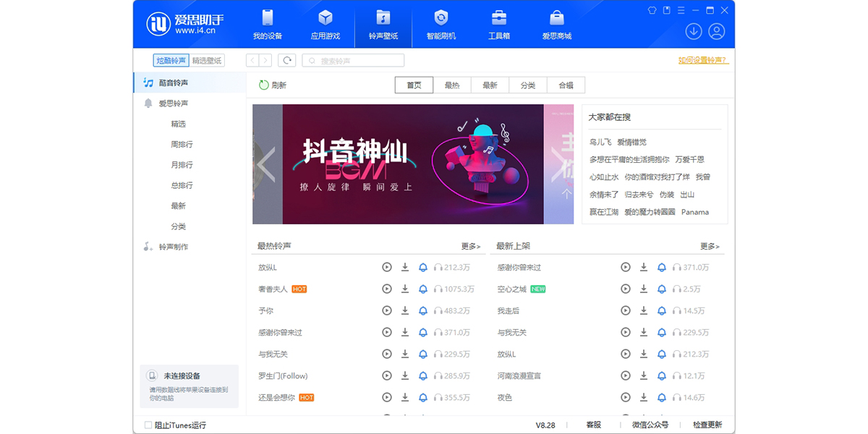Image resolution: width=868 pixels, height=434 pixels.
Task: Switch to 炫酷铃声 toggle tab
Action: coord(171,61)
